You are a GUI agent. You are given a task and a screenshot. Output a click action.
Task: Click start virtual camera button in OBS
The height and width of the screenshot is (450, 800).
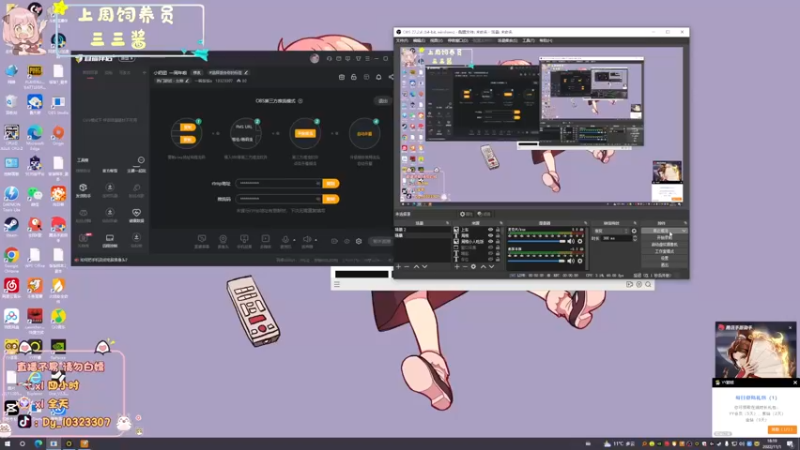tap(664, 244)
